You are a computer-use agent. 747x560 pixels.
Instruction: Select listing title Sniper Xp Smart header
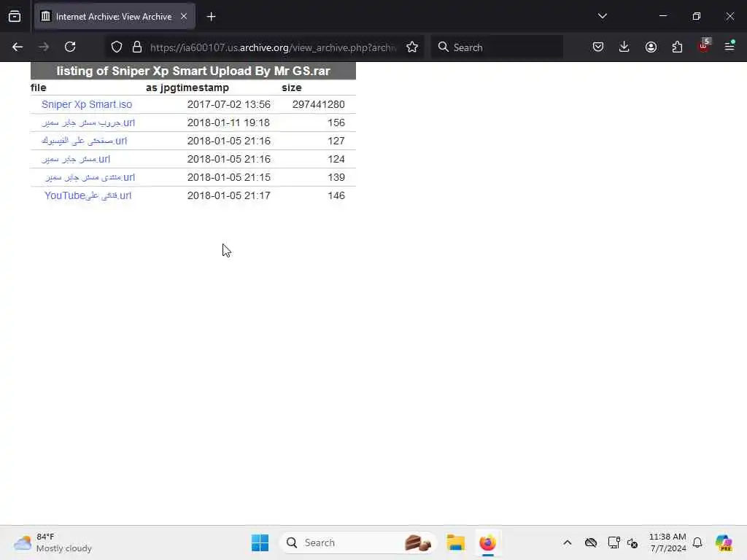[193, 71]
